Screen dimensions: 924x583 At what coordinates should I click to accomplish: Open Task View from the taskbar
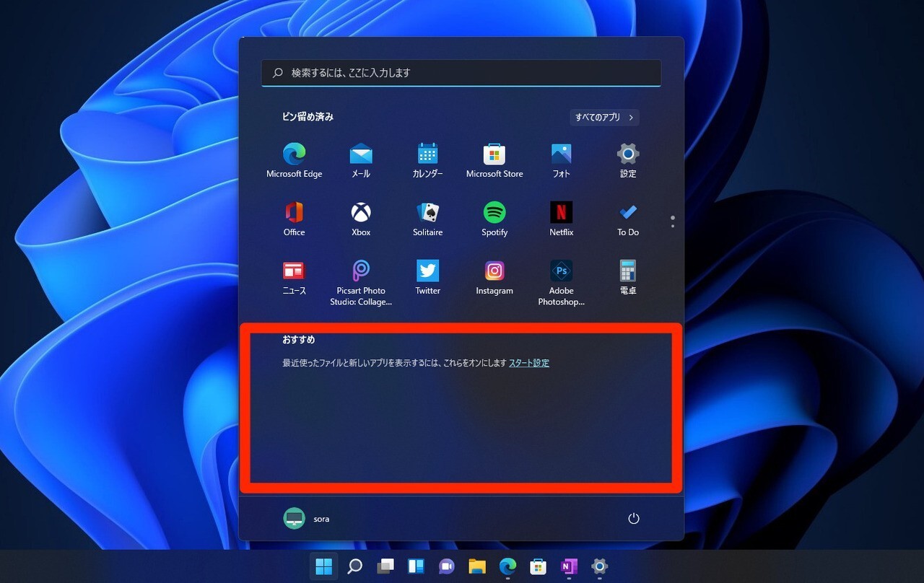pyautogui.click(x=385, y=566)
